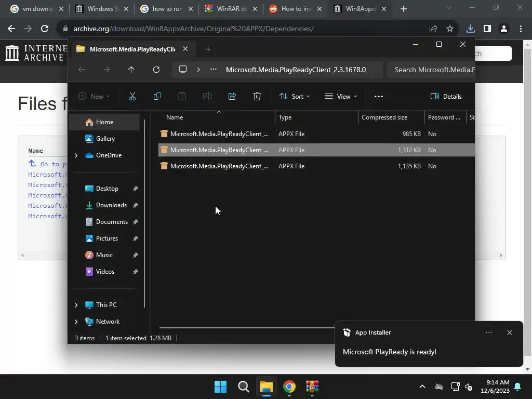Viewport: 532px width, 399px height.
Task: Open Chrome downloads tray icon
Action: [x=471, y=29]
